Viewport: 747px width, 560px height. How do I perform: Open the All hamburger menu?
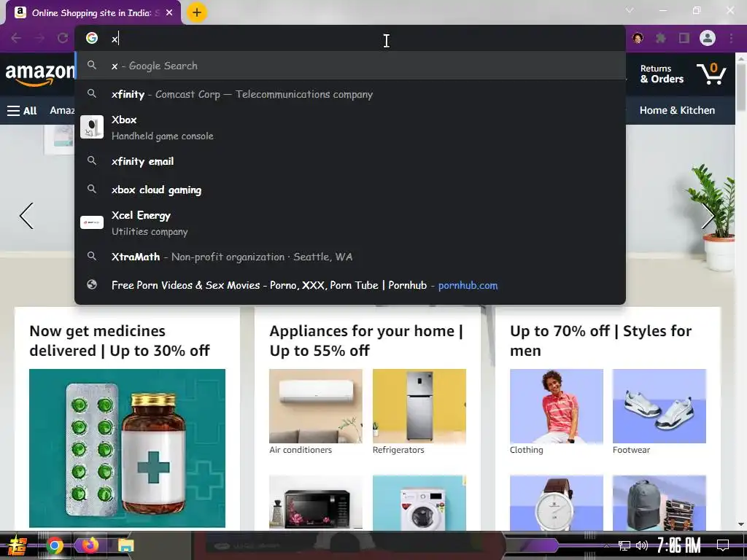(22, 111)
